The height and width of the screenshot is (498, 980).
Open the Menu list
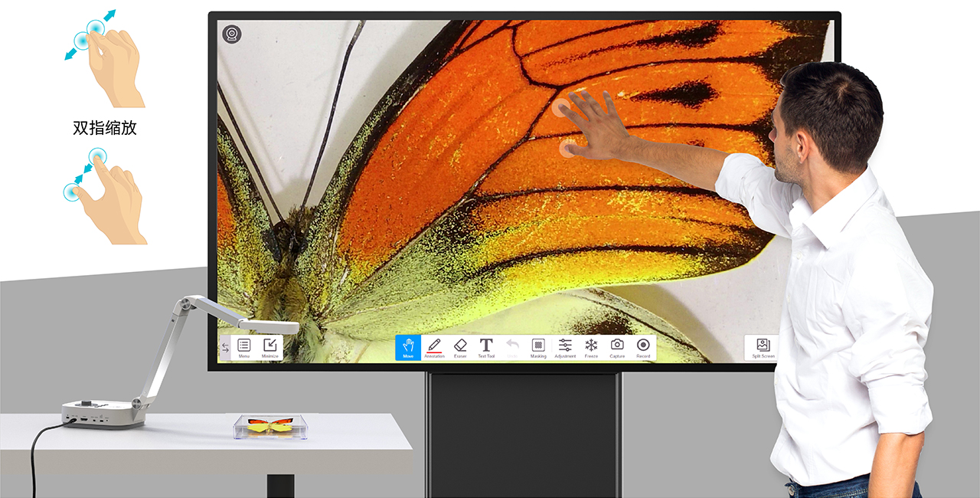[x=244, y=348]
